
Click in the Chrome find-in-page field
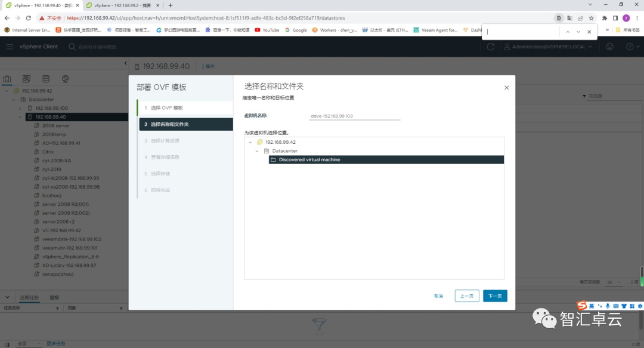click(x=522, y=32)
